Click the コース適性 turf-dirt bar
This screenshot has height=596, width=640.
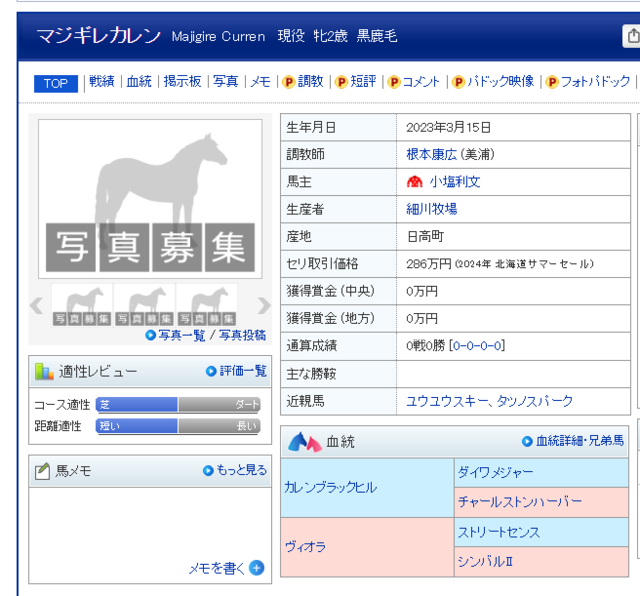click(x=178, y=405)
